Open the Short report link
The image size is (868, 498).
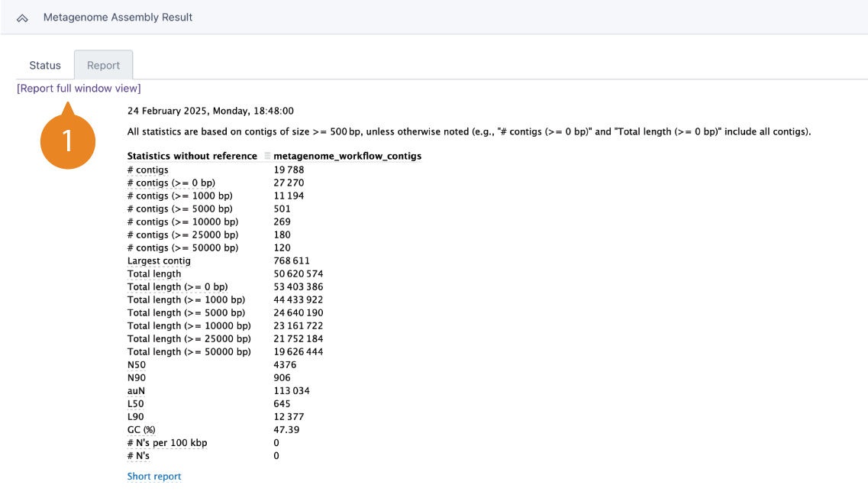154,477
